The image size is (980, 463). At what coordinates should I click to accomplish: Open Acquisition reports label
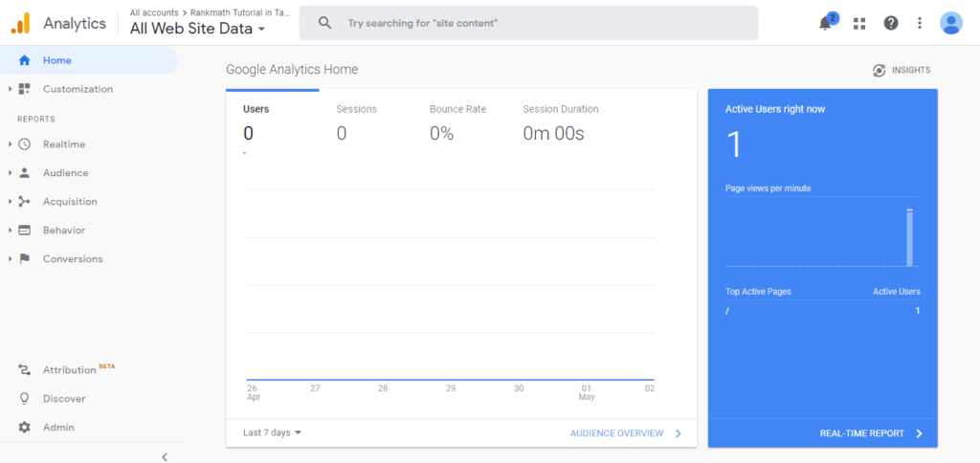point(70,202)
